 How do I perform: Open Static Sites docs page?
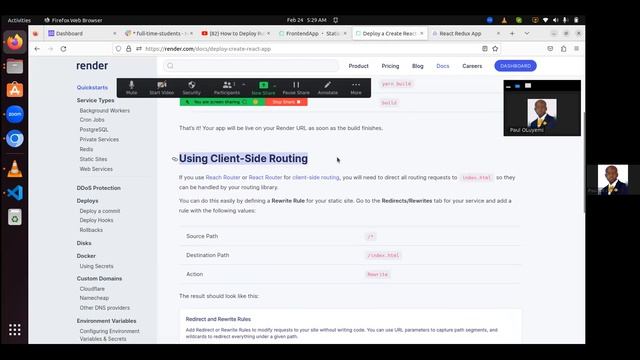click(93, 159)
